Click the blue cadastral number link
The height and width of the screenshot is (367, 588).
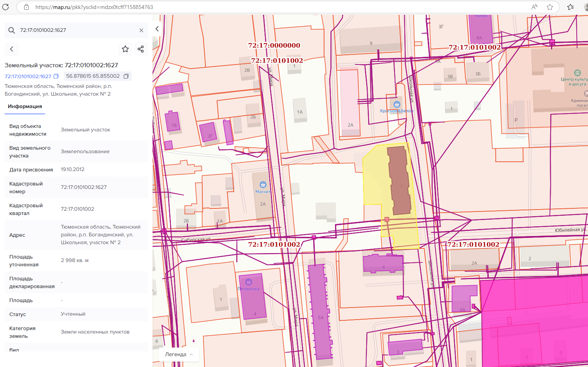(28, 76)
